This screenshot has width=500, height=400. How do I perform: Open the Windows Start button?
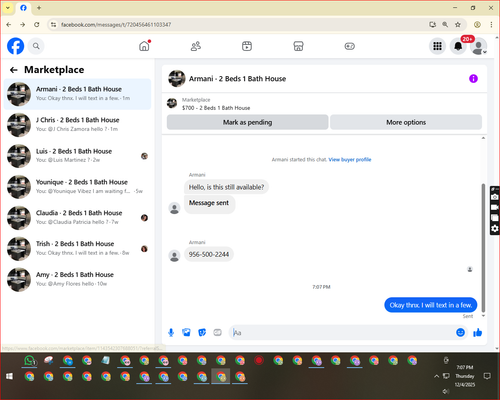(9, 376)
